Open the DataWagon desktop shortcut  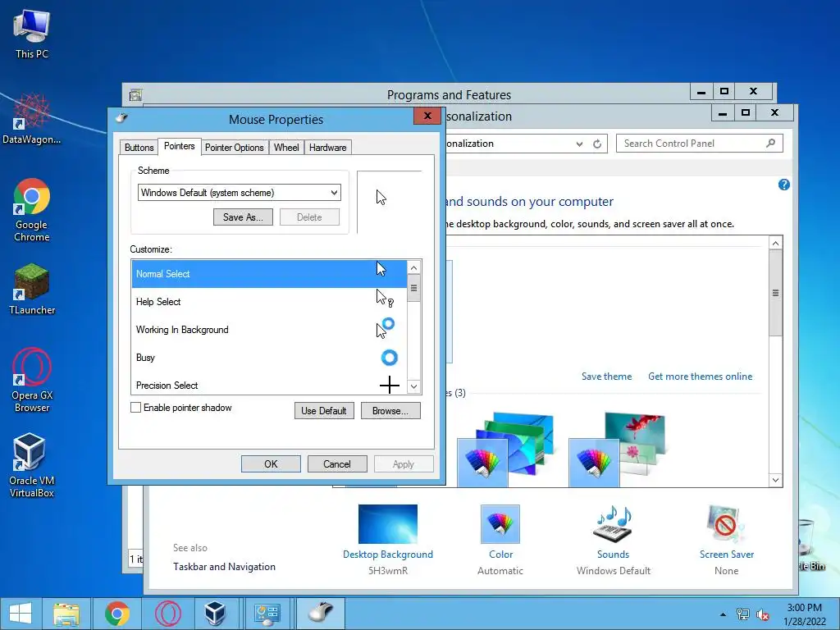point(32,119)
